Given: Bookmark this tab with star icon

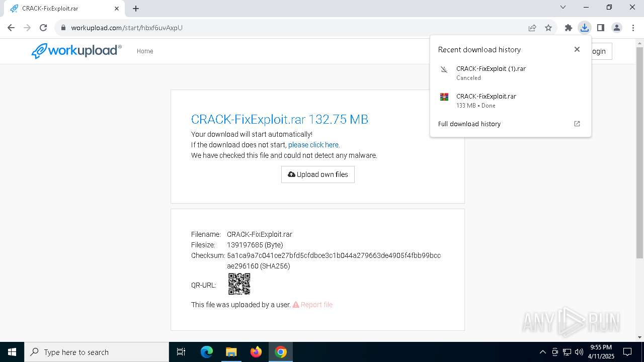Looking at the screenshot, I should pos(548,28).
